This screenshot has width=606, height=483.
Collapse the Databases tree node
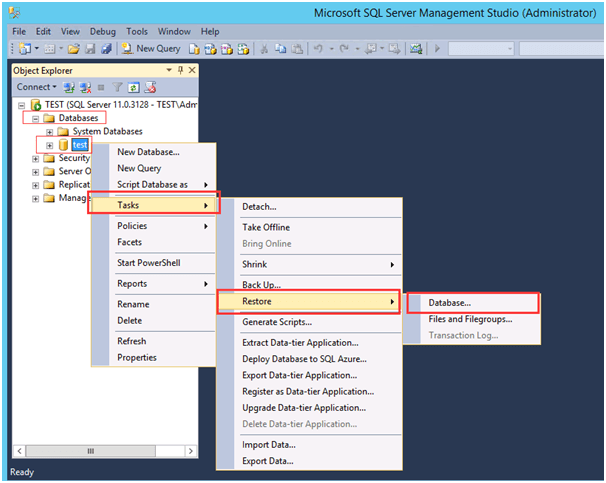pyautogui.click(x=36, y=118)
